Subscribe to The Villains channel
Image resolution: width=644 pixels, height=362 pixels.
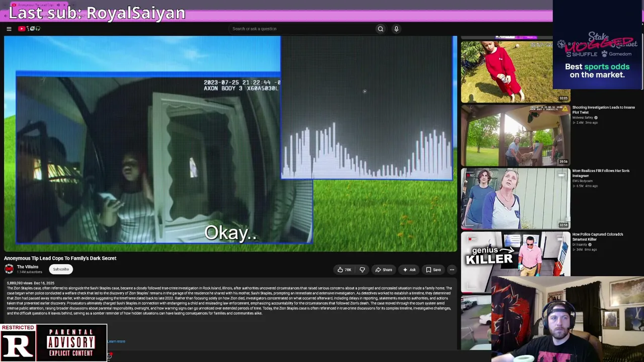[x=61, y=269]
